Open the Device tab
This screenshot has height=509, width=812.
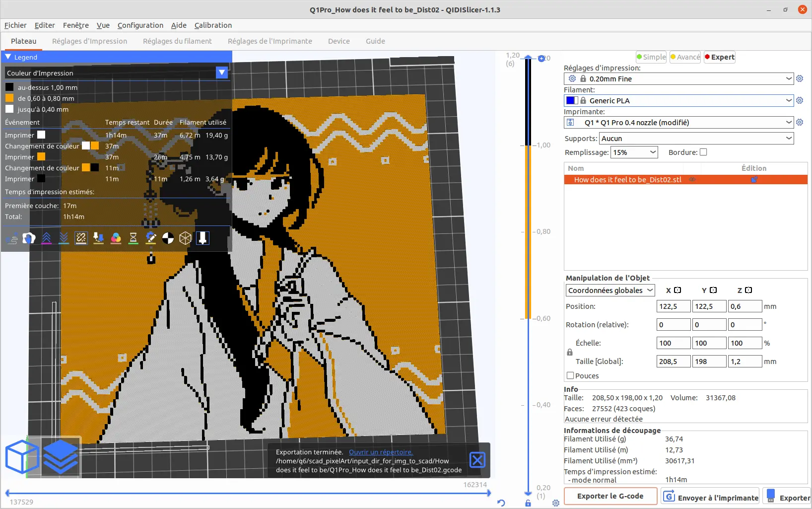pyautogui.click(x=339, y=41)
